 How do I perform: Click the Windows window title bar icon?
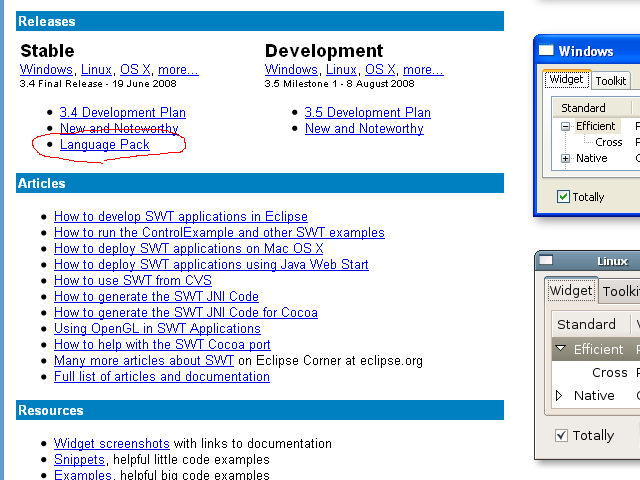click(546, 51)
